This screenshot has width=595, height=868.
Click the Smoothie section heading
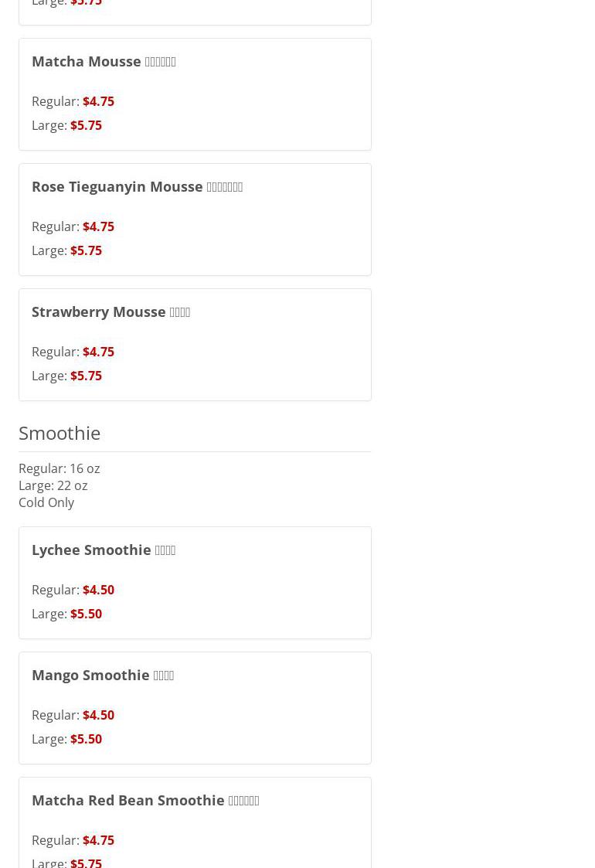tap(59, 433)
